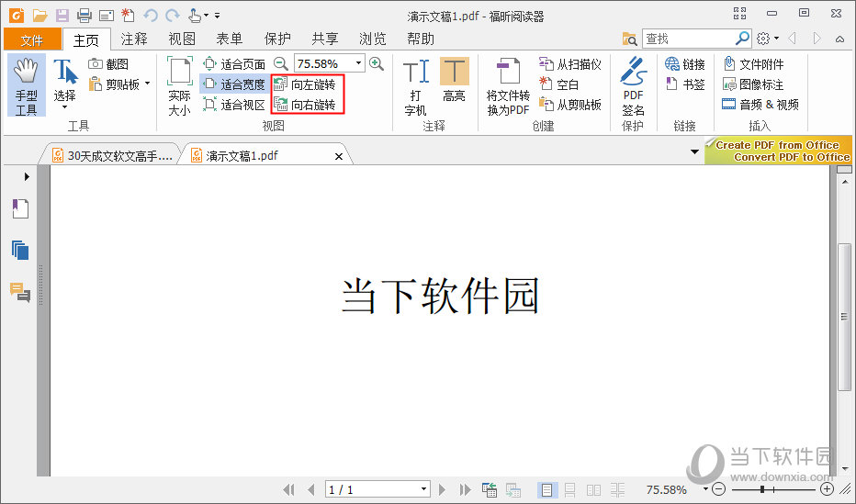Print the document from quick toolbar

pyautogui.click(x=84, y=16)
